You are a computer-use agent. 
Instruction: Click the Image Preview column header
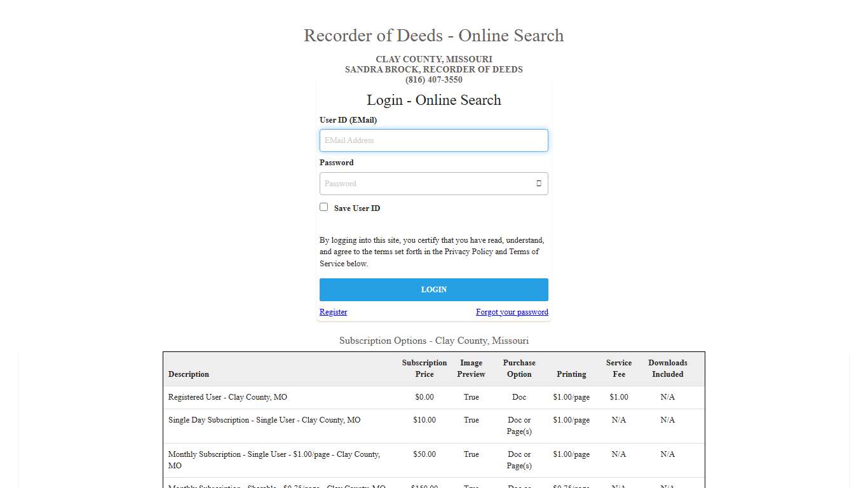pyautogui.click(x=471, y=369)
